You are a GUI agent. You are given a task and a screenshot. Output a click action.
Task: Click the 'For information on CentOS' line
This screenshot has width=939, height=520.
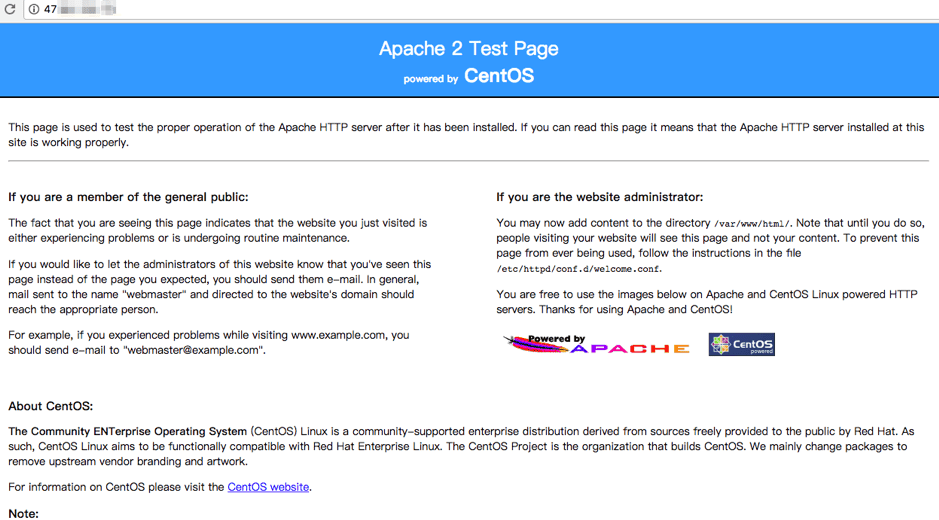pyautogui.click(x=160, y=487)
